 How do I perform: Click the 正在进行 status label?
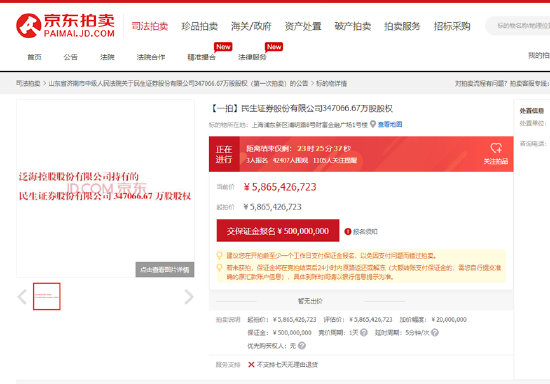(x=224, y=154)
